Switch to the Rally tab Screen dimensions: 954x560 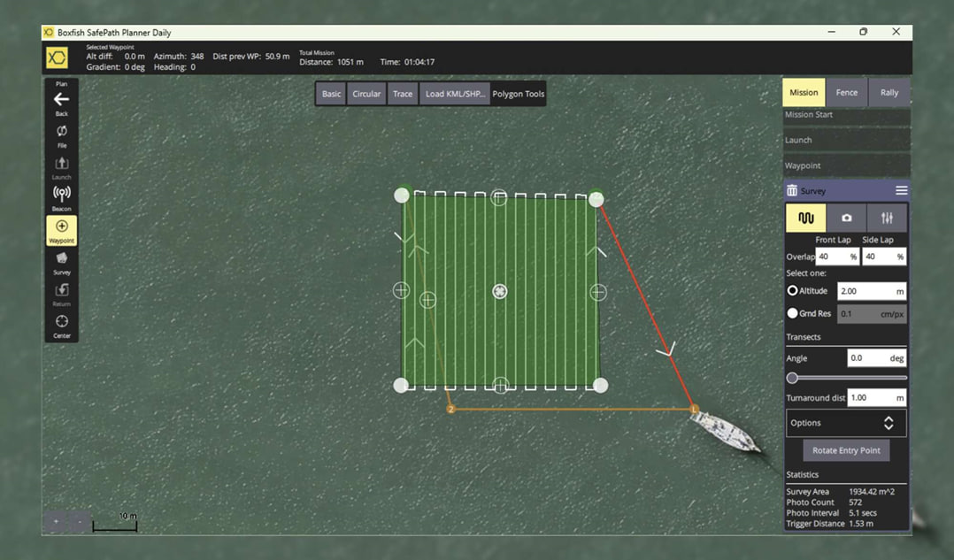point(889,93)
